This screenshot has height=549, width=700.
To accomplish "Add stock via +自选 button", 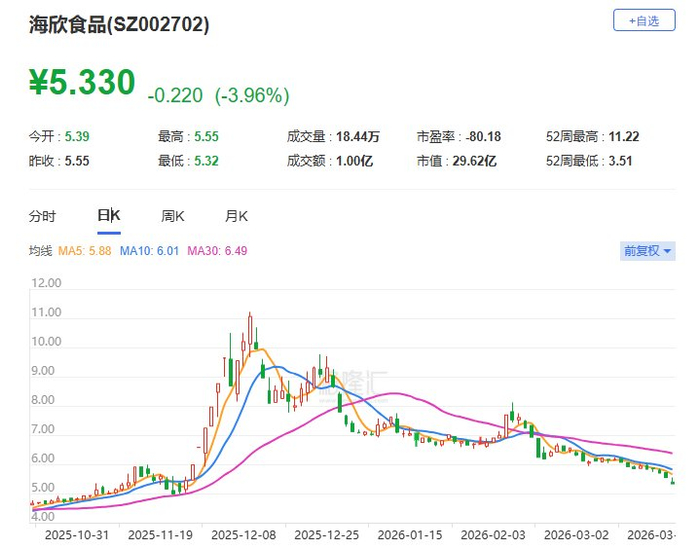I will pyautogui.click(x=644, y=20).
